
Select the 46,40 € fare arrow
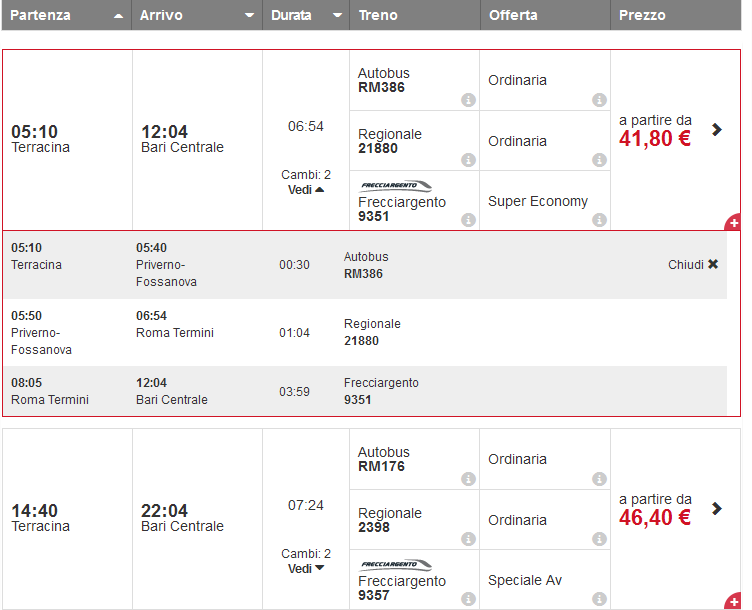click(x=717, y=508)
